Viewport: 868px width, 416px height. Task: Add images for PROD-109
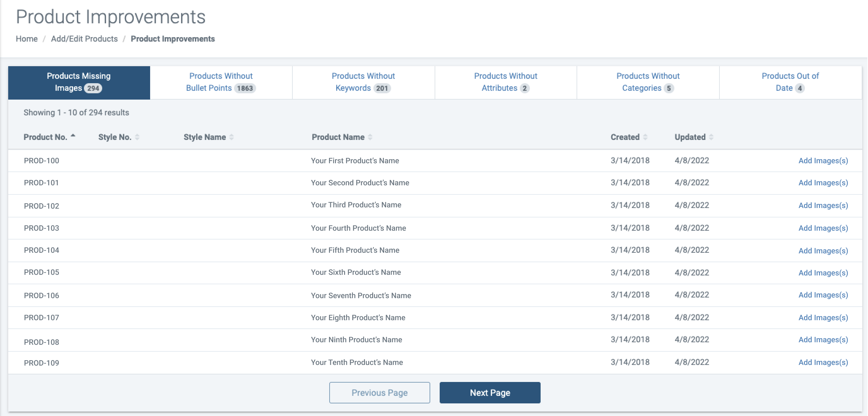coord(823,362)
